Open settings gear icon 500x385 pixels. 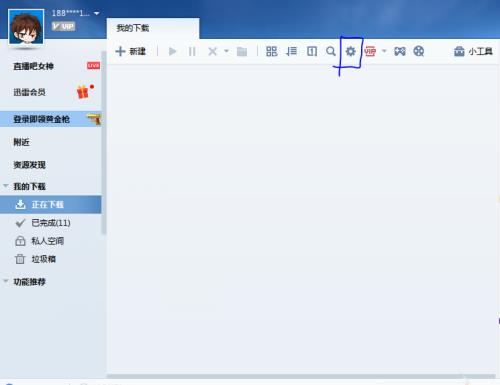[350, 51]
